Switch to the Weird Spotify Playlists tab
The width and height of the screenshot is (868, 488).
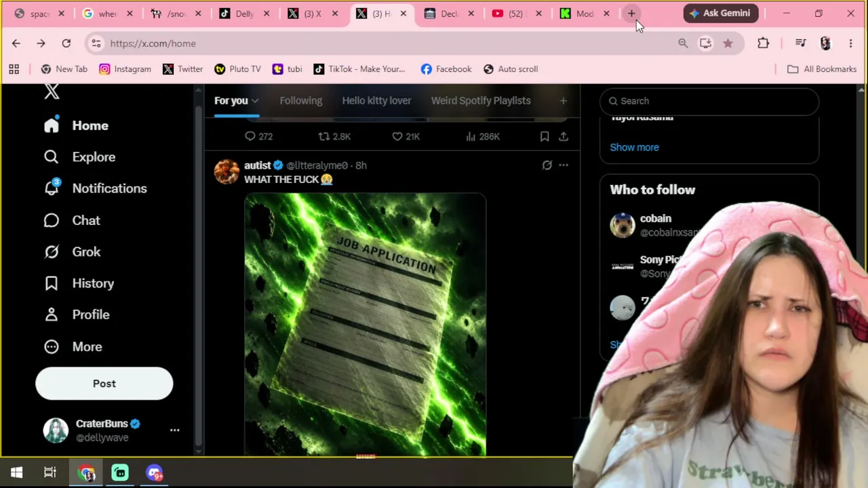(481, 100)
